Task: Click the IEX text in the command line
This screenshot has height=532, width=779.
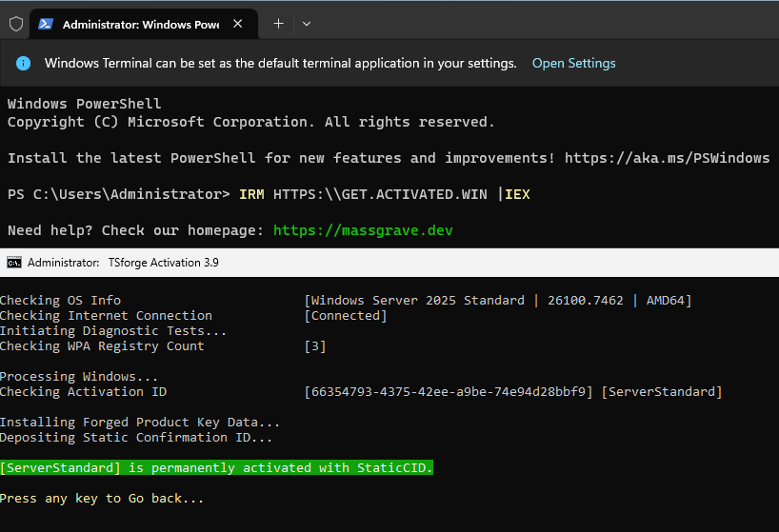Action: click(x=518, y=194)
